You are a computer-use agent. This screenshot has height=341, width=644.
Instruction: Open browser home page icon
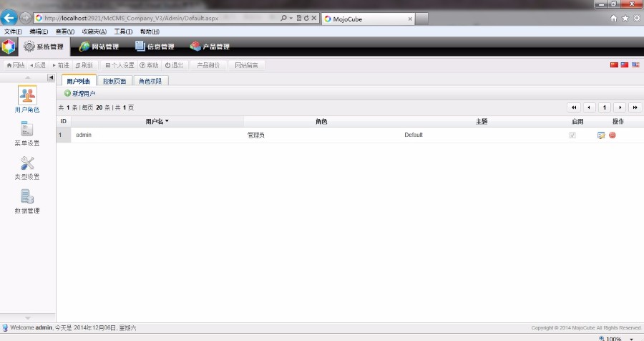(614, 18)
